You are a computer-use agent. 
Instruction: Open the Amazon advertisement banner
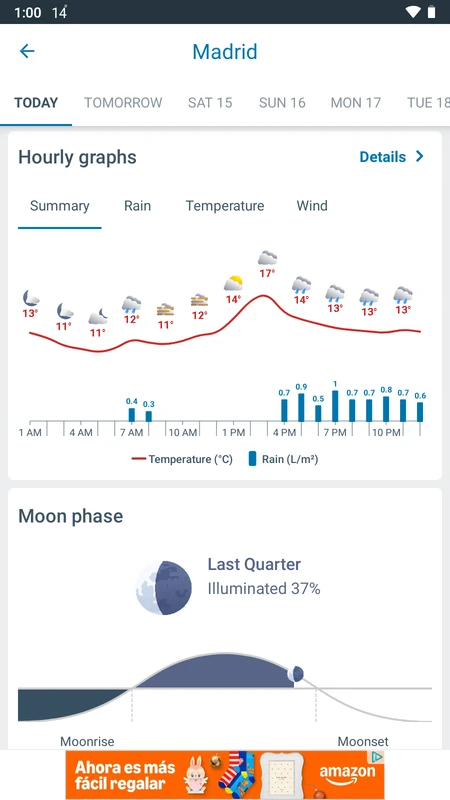click(225, 775)
